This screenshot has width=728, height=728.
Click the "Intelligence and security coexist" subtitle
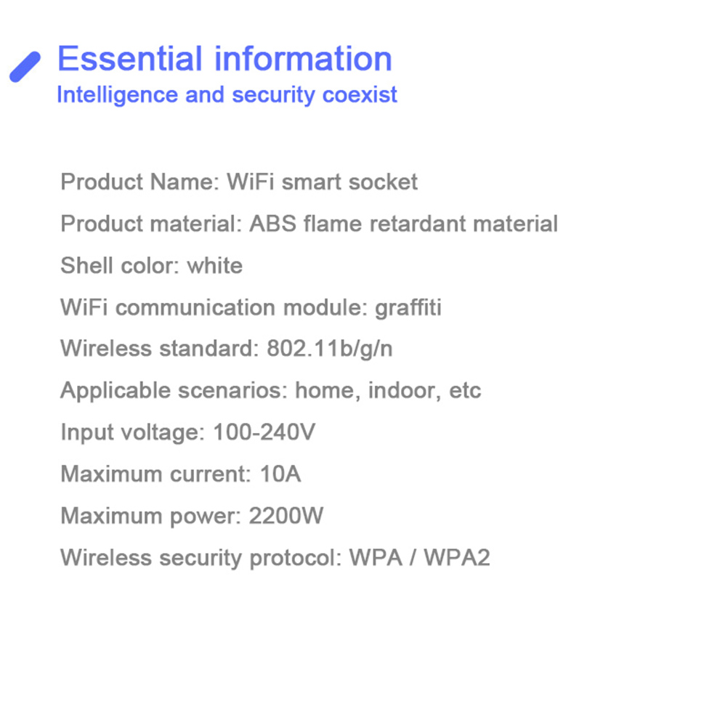[227, 95]
